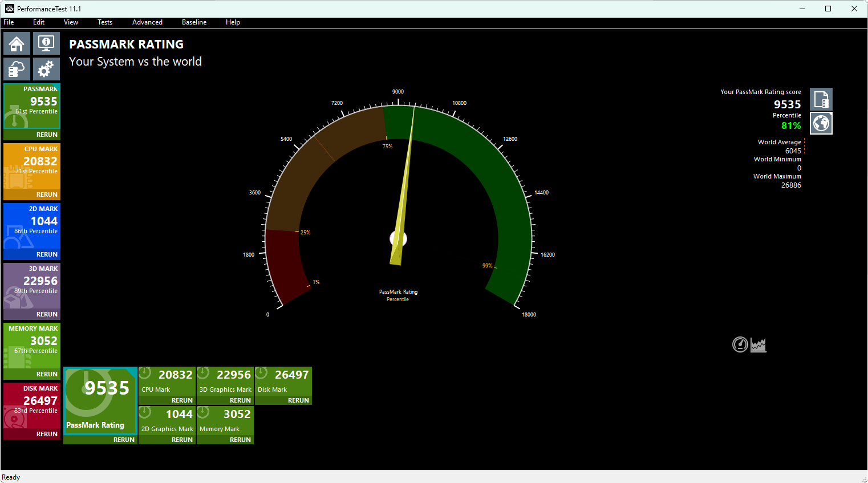Open settings via the gears icon

[x=46, y=69]
